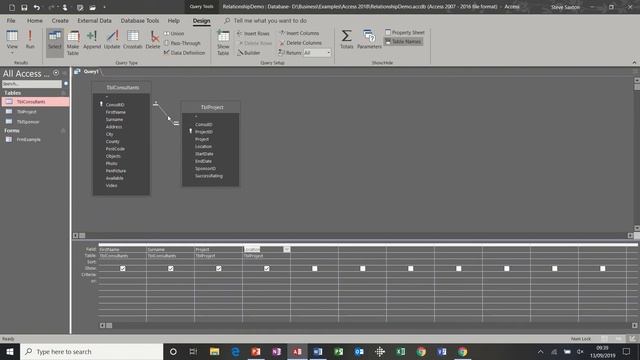Viewport: 640px width, 360px height.
Task: Open the All Access Objects pane menu
Action: click(x=56, y=73)
